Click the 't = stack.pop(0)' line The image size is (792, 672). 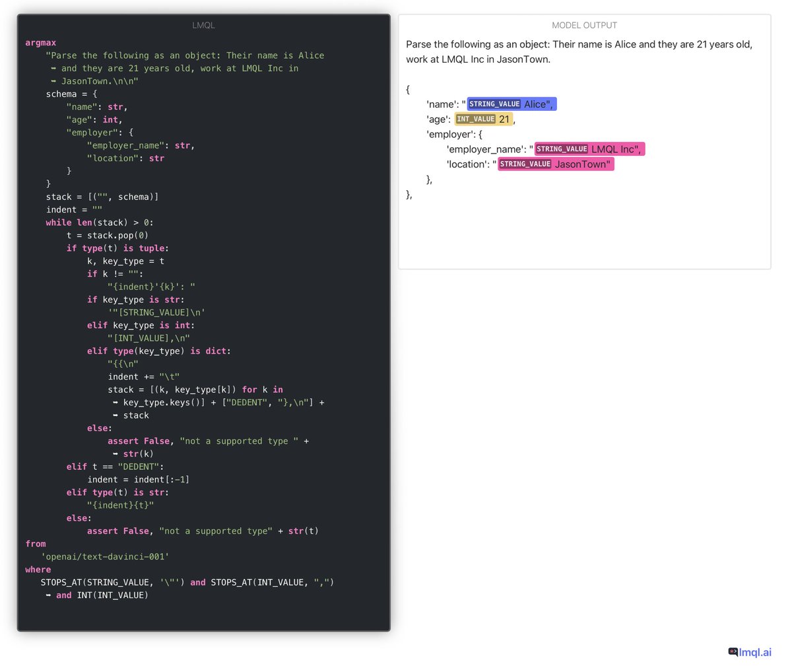click(108, 235)
